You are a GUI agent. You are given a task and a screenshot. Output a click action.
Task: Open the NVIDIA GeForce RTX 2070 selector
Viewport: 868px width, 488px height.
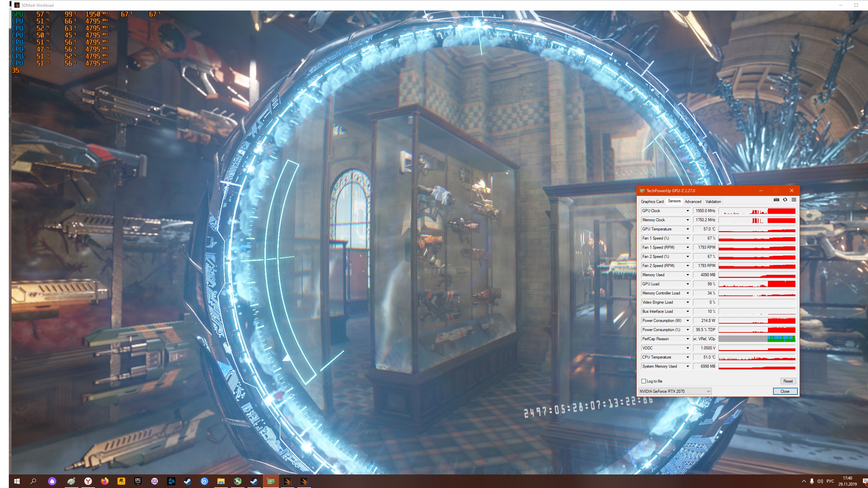point(674,391)
